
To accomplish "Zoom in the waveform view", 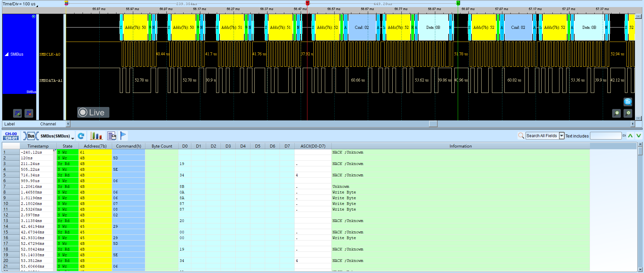I will (x=628, y=113).
